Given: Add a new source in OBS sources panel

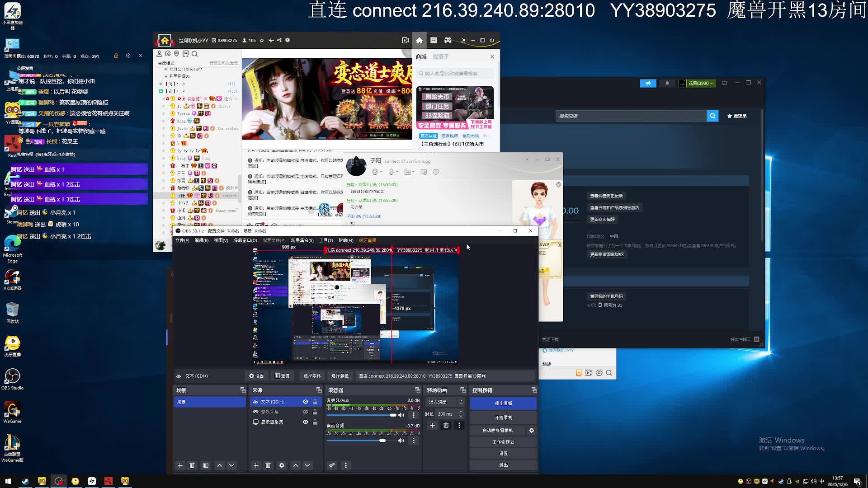Looking at the screenshot, I should pyautogui.click(x=256, y=465).
